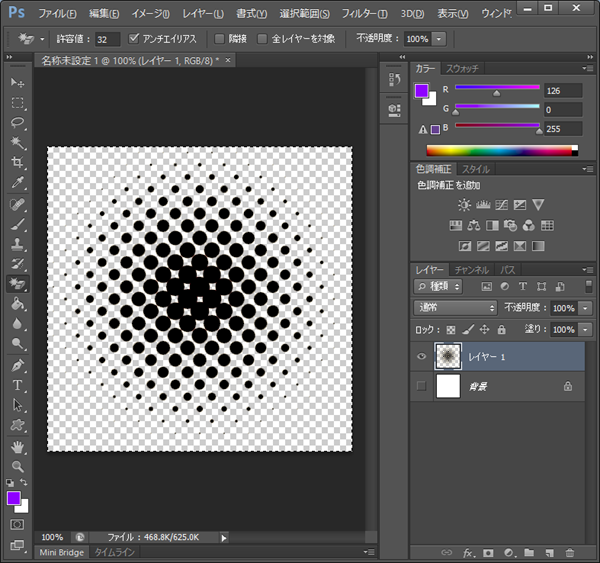Select the Horizontal Type tool

[18, 385]
